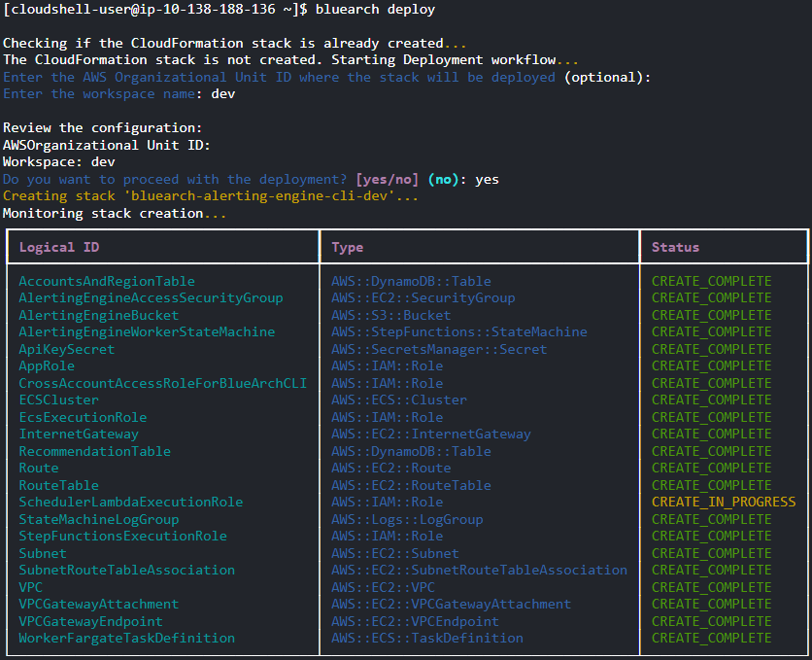Select the Type column header
812x660 pixels.
pos(347,247)
